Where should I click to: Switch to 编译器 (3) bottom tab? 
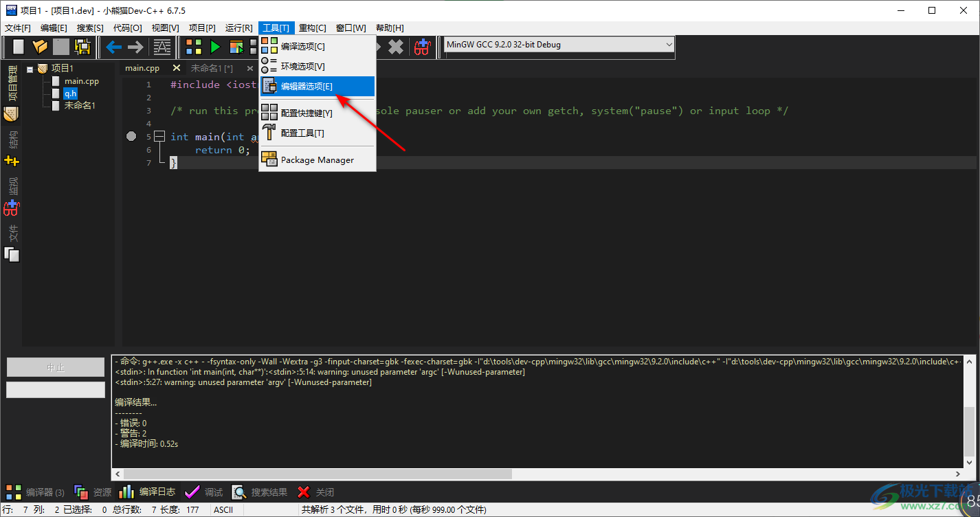[35, 492]
